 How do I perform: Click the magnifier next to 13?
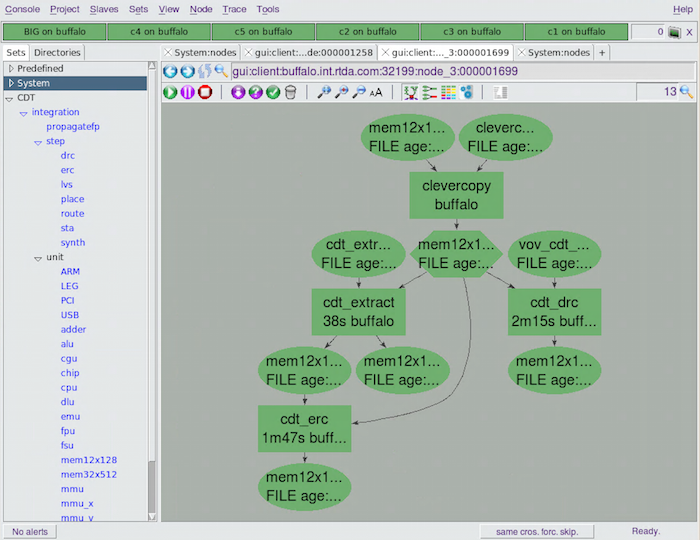point(686,92)
